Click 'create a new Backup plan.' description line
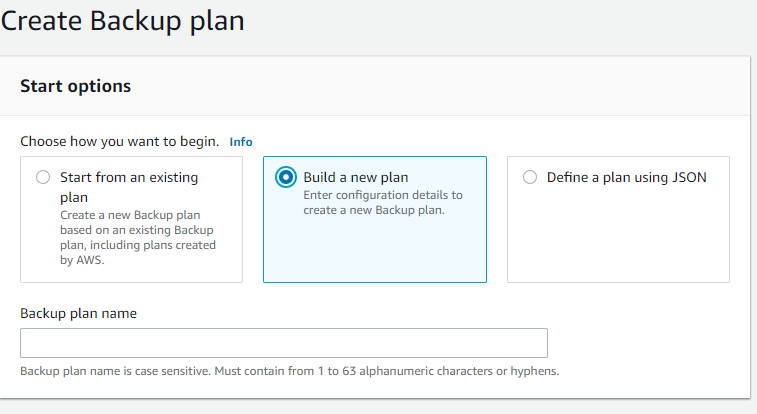 click(374, 210)
